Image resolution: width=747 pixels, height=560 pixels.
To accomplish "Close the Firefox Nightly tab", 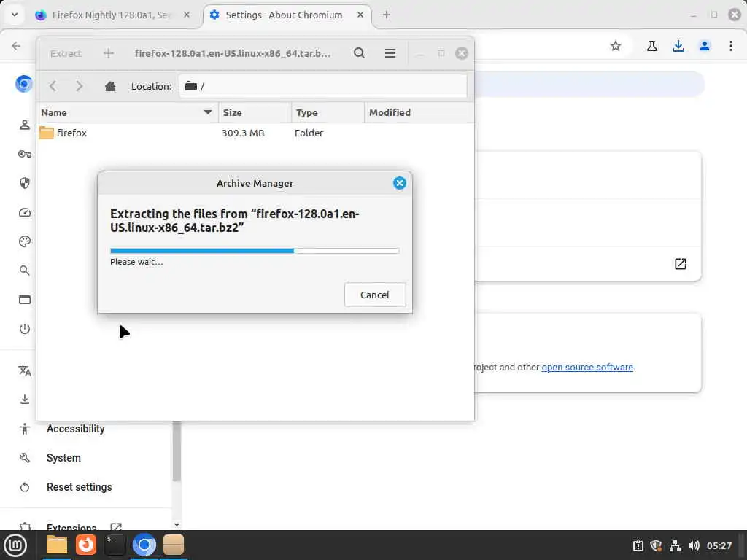I will [187, 15].
